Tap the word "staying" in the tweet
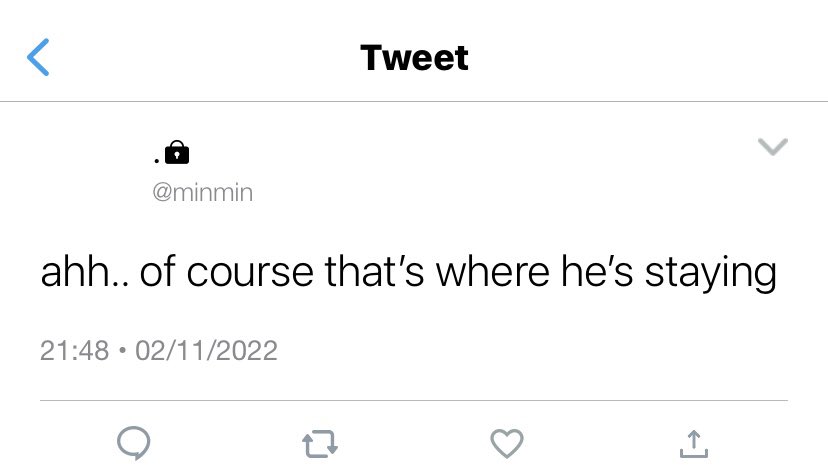The width and height of the screenshot is (828, 475). (711, 274)
